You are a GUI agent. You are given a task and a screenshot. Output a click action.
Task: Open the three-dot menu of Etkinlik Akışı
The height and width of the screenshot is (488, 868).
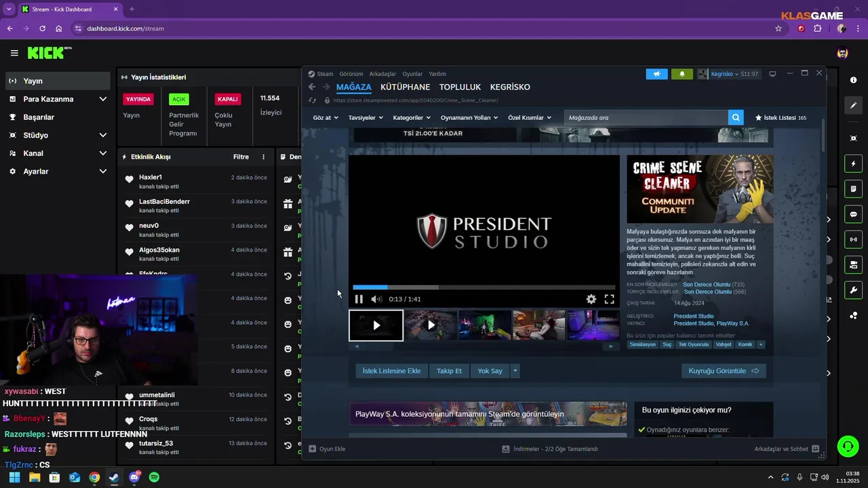coord(264,157)
